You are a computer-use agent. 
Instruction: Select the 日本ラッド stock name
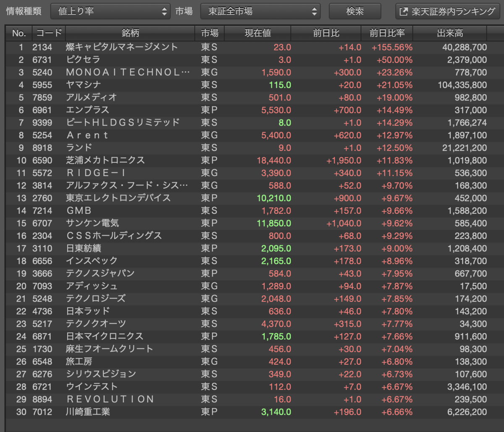tap(88, 311)
